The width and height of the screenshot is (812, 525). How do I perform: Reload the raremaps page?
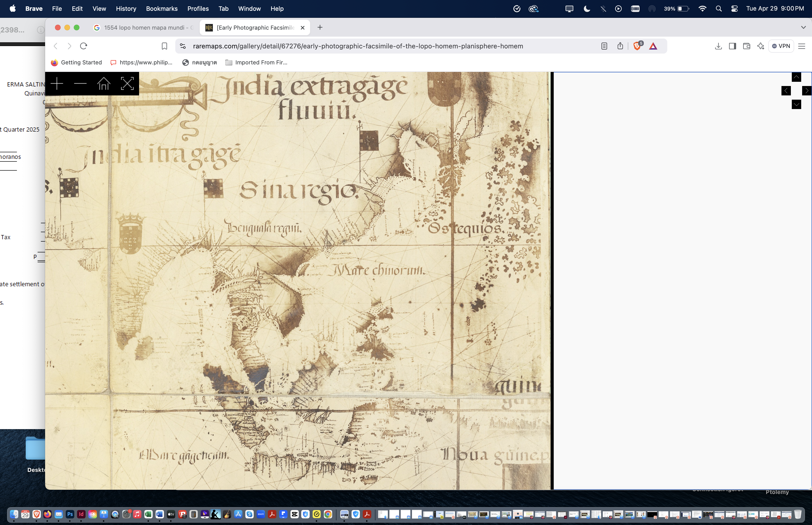(x=83, y=46)
